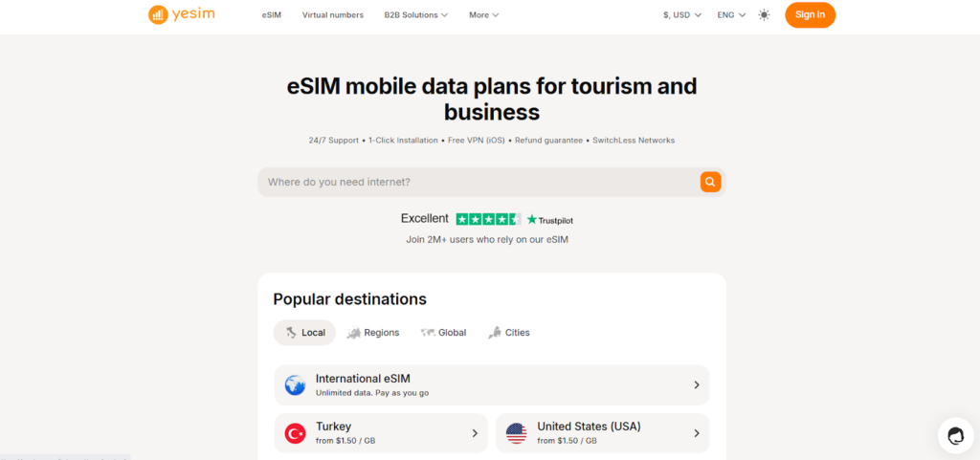Open the eSIM navigation item
980x460 pixels.
(x=271, y=15)
